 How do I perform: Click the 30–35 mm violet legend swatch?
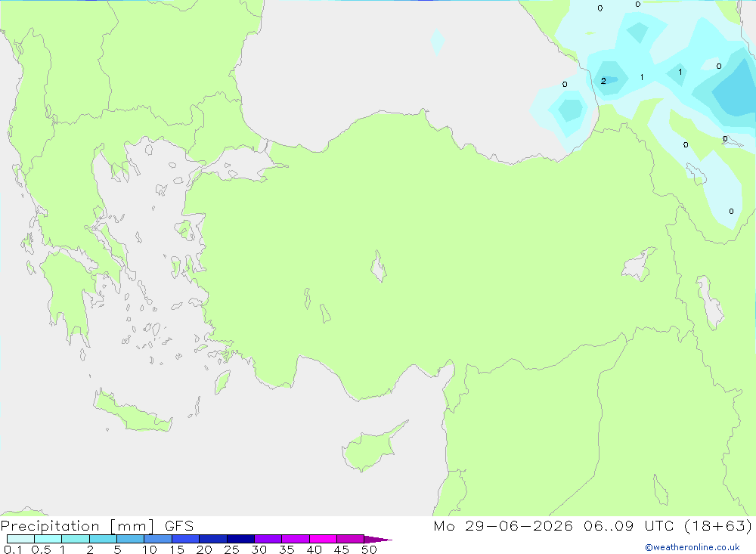tap(268, 539)
